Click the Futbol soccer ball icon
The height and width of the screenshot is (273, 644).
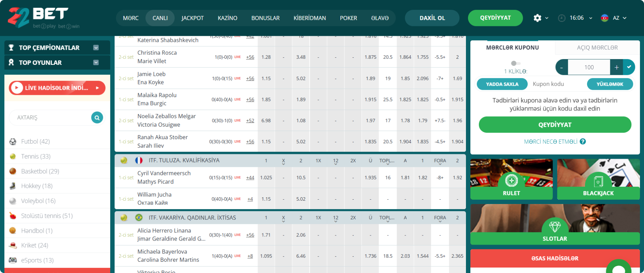tap(13, 142)
